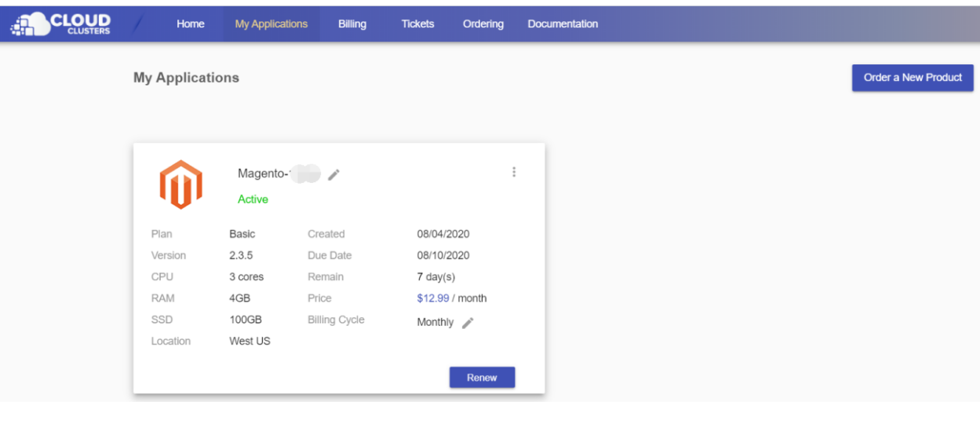980x427 pixels.
Task: Edit the Magento application name with pencil icon
Action: click(x=333, y=174)
